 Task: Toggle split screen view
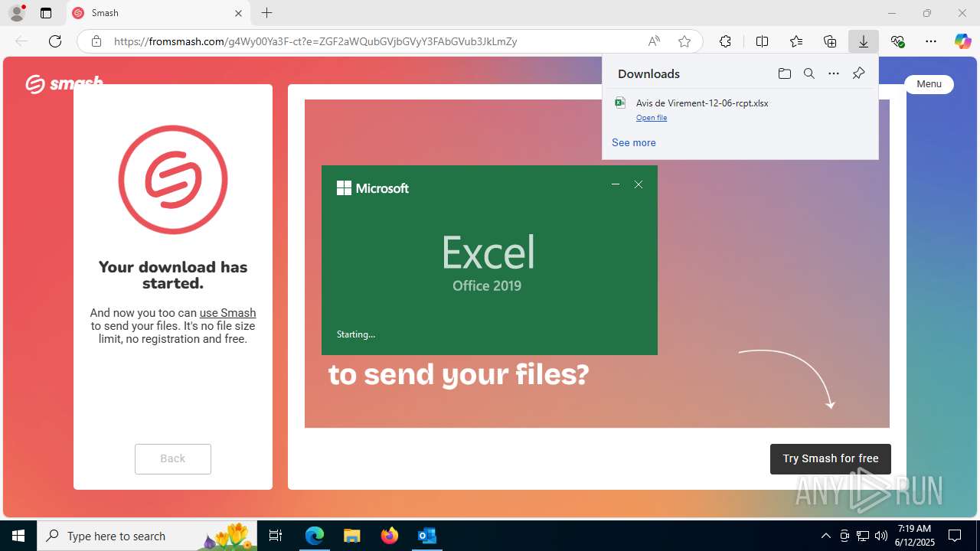tap(762, 41)
